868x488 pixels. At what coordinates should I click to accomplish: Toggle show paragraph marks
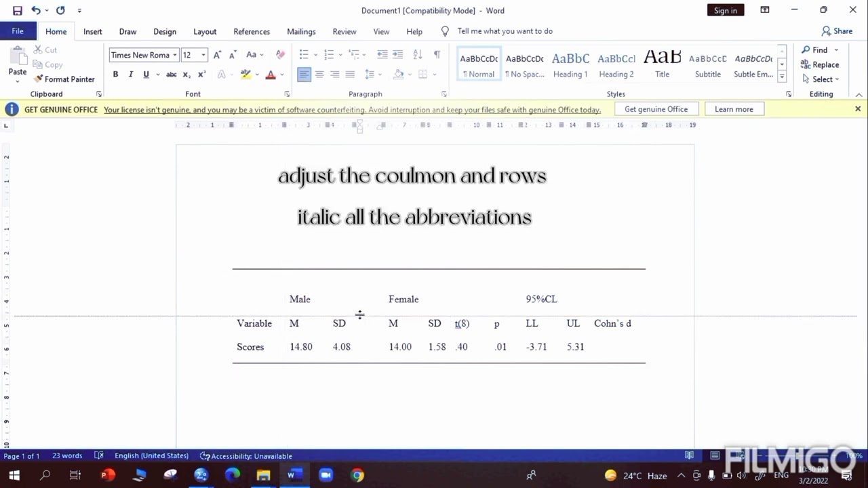click(x=437, y=55)
